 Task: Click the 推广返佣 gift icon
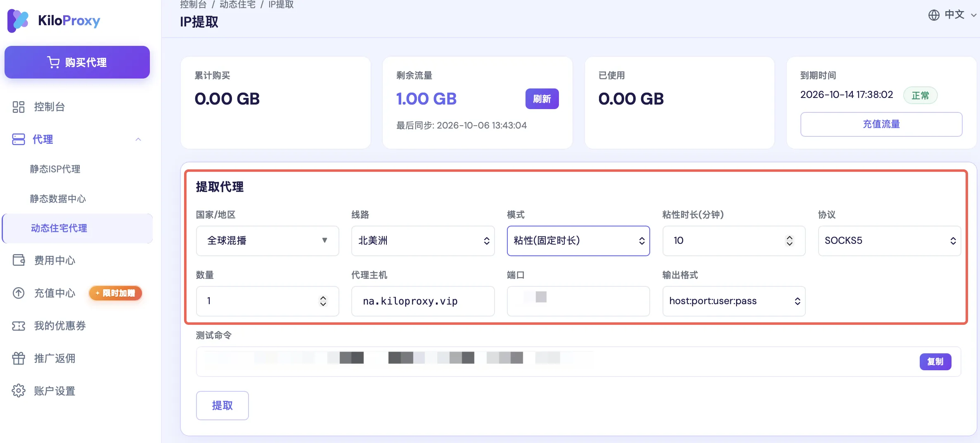pos(19,358)
